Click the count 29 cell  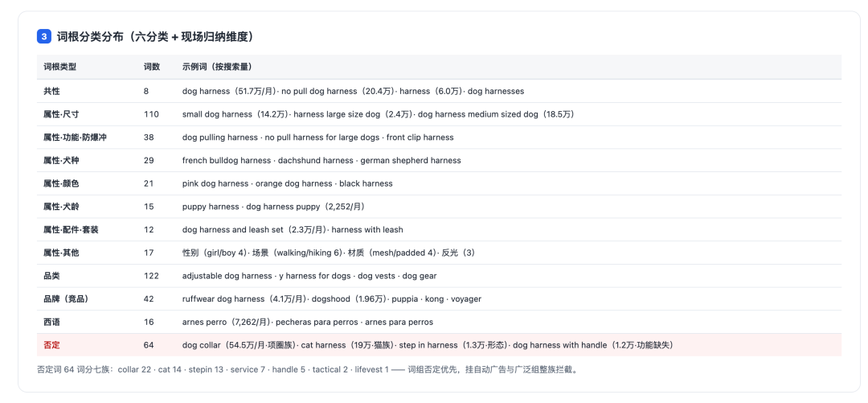[x=149, y=160]
